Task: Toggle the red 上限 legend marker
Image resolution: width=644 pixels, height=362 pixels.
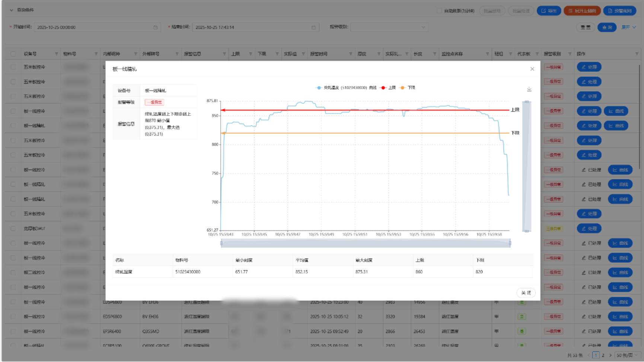Action: point(383,88)
